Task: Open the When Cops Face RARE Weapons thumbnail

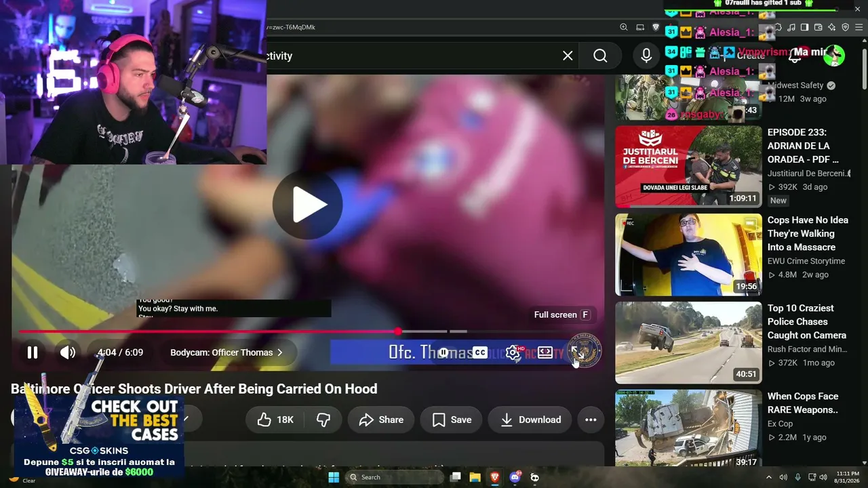Action: pyautogui.click(x=688, y=428)
